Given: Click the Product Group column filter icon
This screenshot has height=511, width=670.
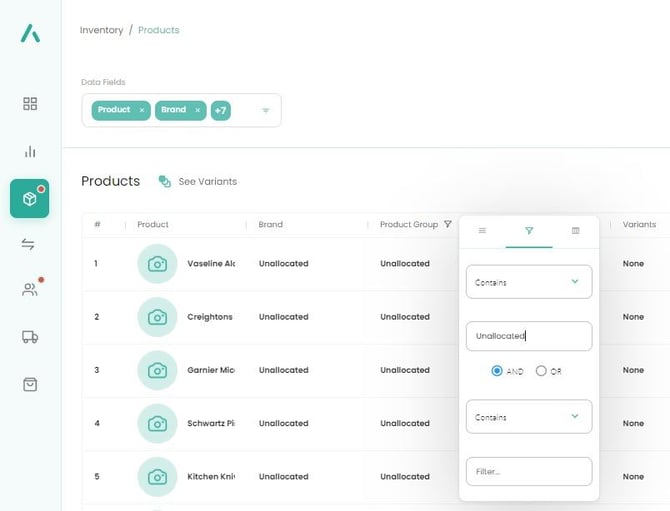Looking at the screenshot, I should coord(447,225).
